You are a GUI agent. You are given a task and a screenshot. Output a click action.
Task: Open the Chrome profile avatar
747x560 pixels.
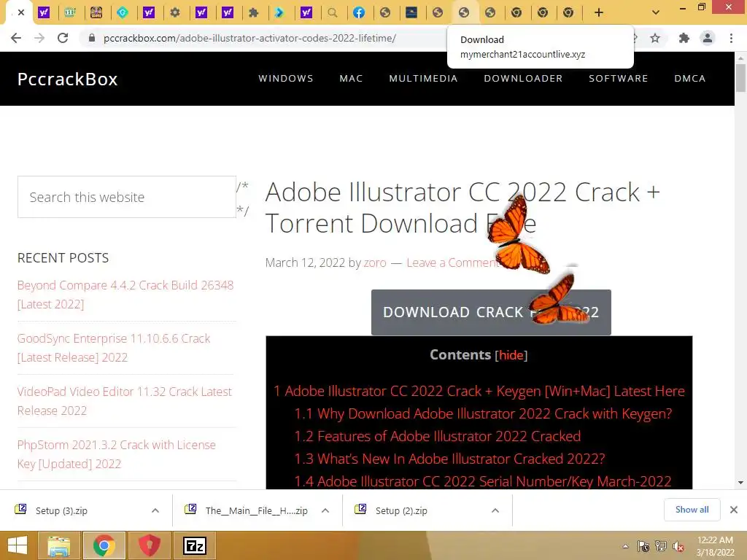pyautogui.click(x=708, y=38)
